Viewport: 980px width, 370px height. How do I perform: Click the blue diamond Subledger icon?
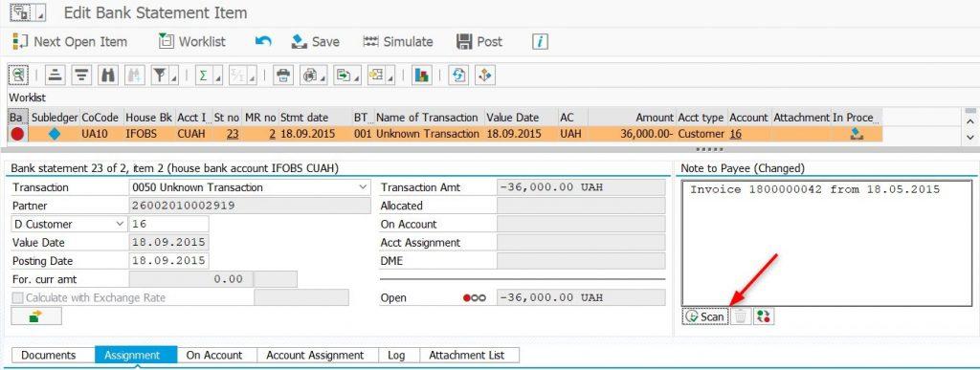[x=55, y=134]
